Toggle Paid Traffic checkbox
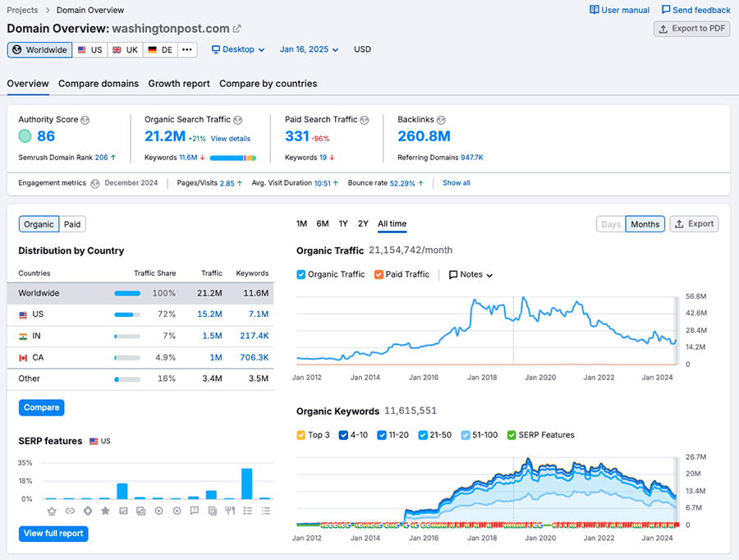Image resolution: width=739 pixels, height=560 pixels. point(379,274)
